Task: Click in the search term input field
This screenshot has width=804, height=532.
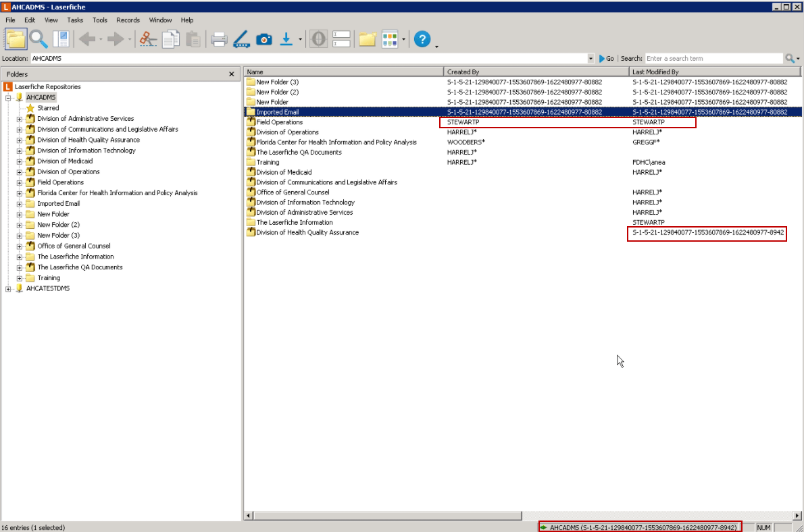Action: click(x=713, y=59)
